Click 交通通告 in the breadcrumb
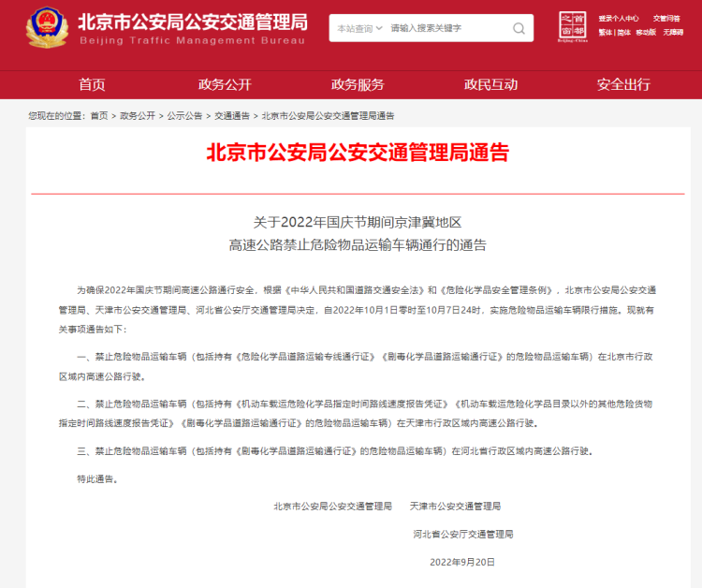Screen dimensions: 702x588 tap(232, 116)
